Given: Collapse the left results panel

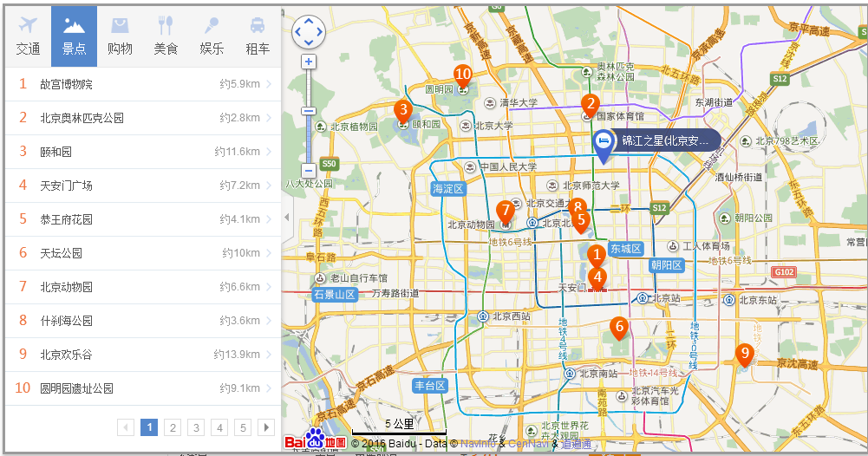Looking at the screenshot, I should pos(285,217).
